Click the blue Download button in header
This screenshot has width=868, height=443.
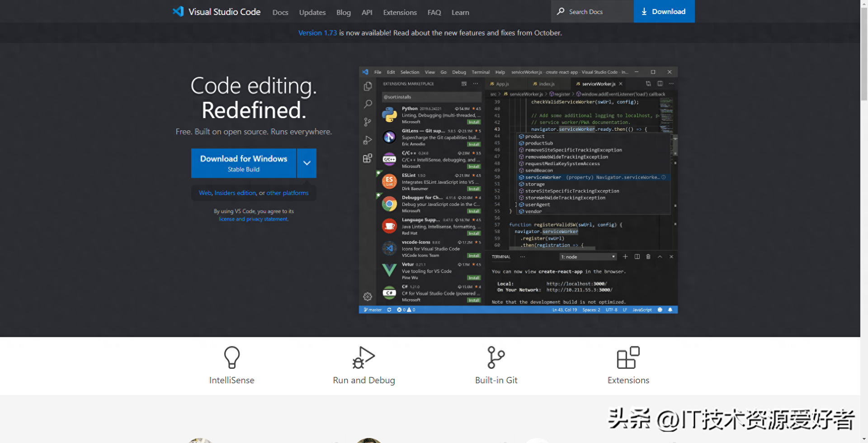point(664,12)
